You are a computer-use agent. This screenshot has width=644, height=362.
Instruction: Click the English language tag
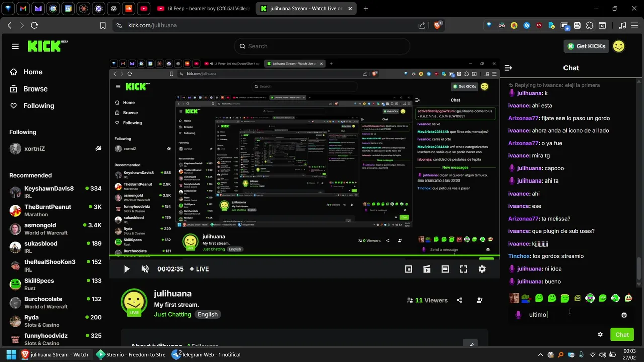(208, 314)
